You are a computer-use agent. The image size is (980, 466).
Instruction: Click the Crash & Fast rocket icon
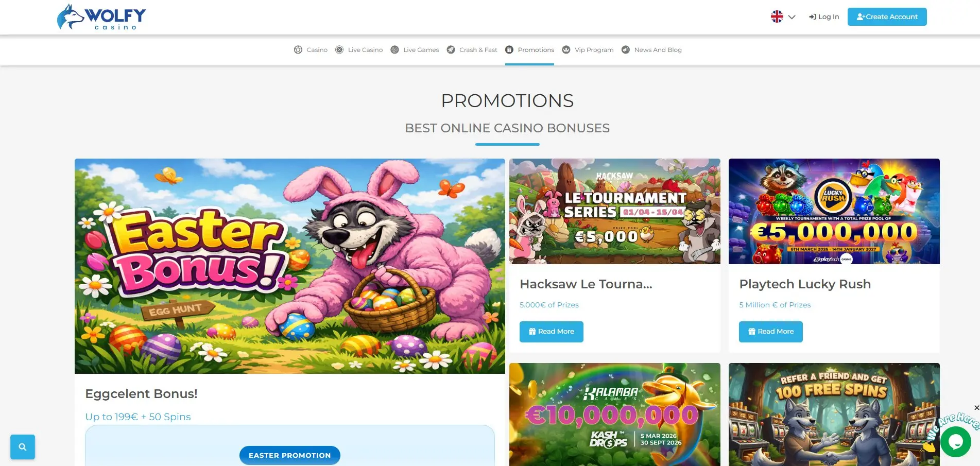451,50
